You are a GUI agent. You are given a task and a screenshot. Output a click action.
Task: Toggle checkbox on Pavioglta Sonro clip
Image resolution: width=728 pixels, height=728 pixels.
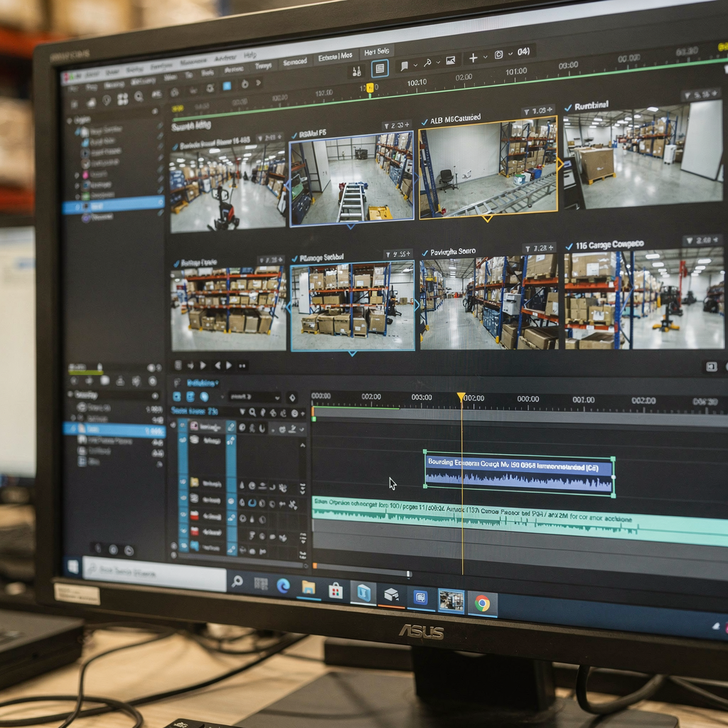425,252
